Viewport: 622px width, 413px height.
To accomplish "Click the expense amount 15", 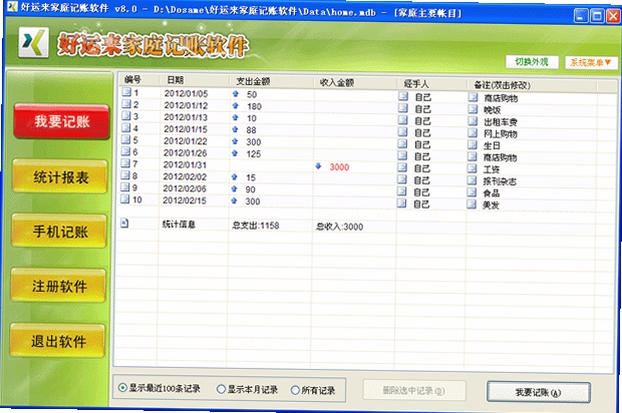I will click(251, 177).
